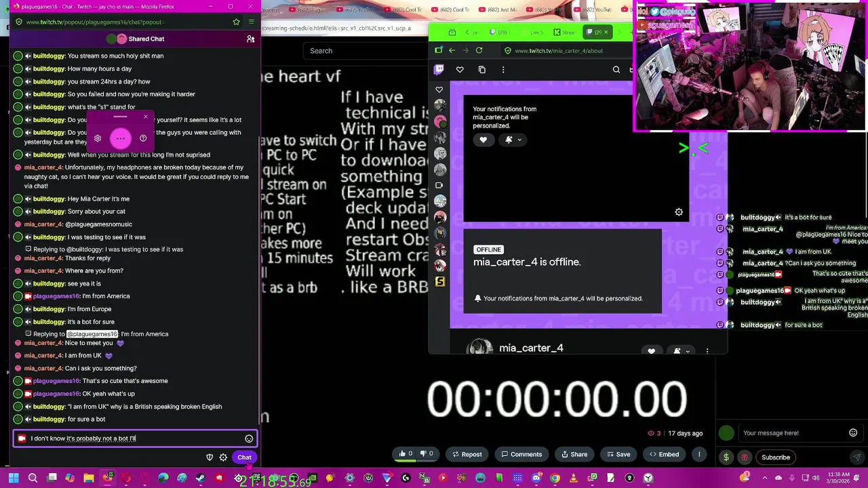Bookmark the Twitch popout page with star
This screenshot has height=488, width=868.
[236, 22]
